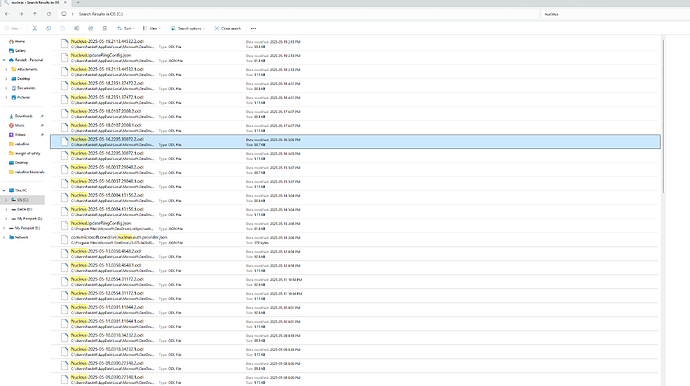Expand the Network tree node
This screenshot has width=690, height=386.
[4, 237]
